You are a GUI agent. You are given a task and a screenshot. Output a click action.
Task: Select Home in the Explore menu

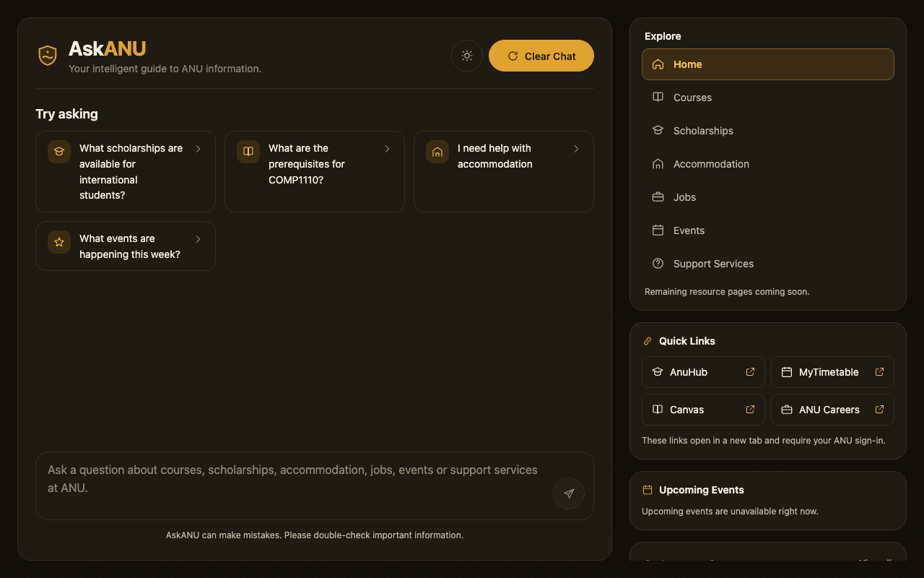coord(768,64)
